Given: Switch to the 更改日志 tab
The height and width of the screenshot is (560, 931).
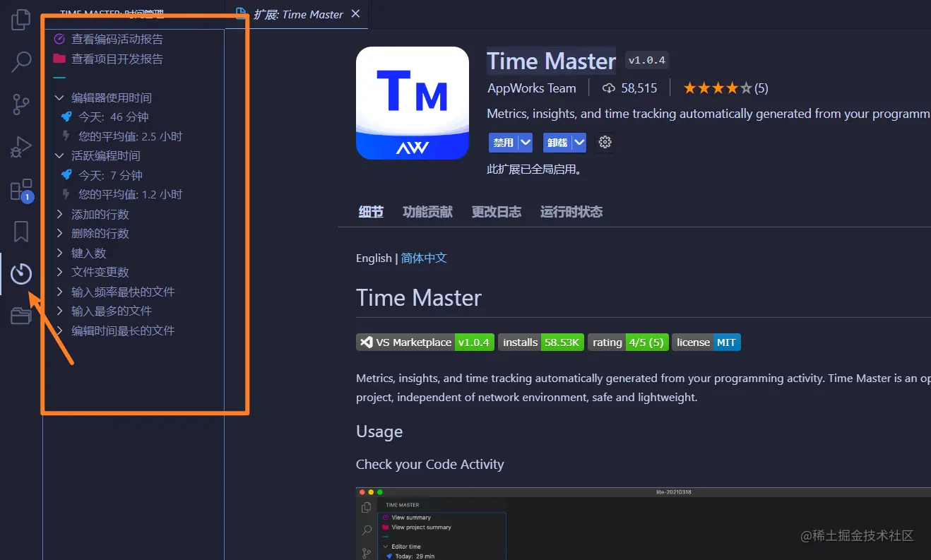Looking at the screenshot, I should click(x=497, y=212).
